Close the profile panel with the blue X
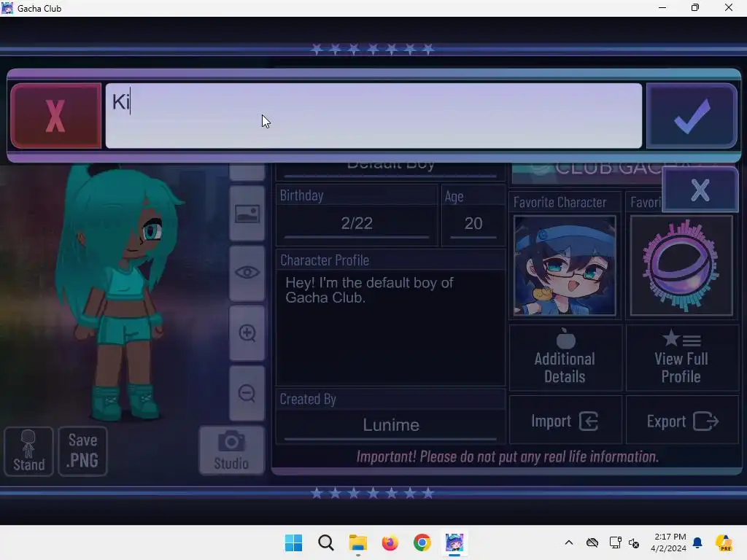Image resolution: width=747 pixels, height=560 pixels. tap(700, 190)
